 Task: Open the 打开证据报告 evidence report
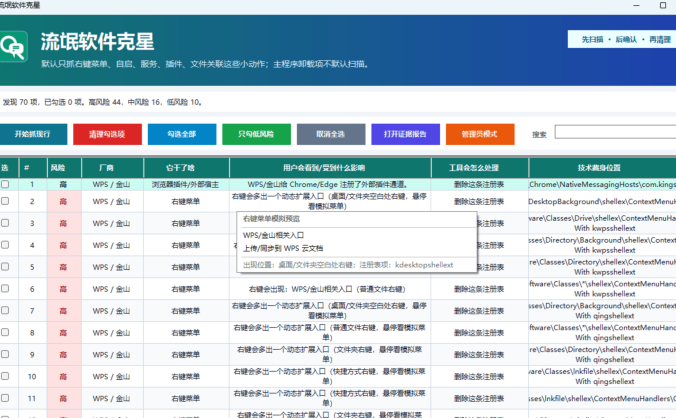point(406,134)
